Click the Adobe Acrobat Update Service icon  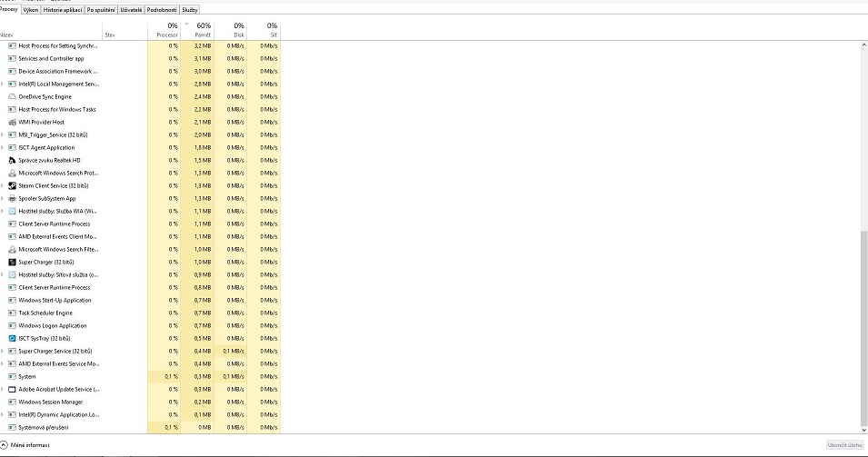tap(12, 390)
